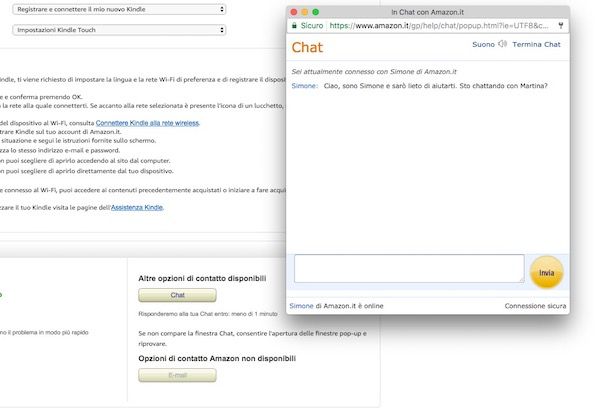
Task: Click the chat text box resize handle
Action: point(521,279)
